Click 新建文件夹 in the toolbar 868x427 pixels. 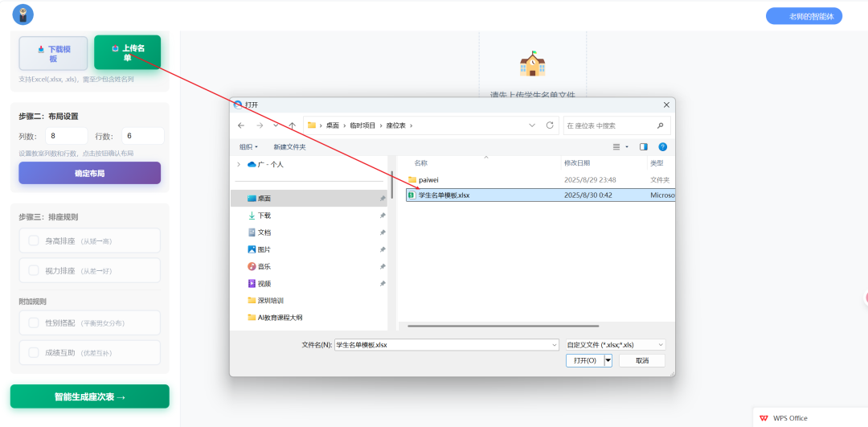click(289, 147)
